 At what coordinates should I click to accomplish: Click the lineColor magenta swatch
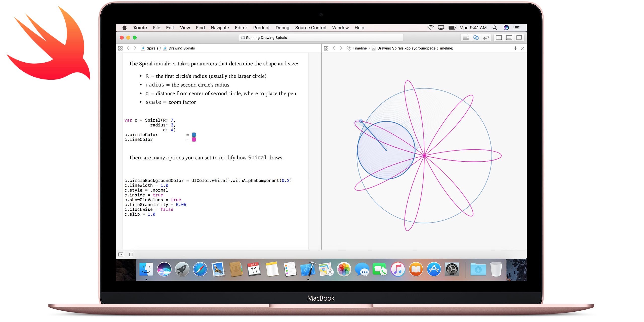194,140
